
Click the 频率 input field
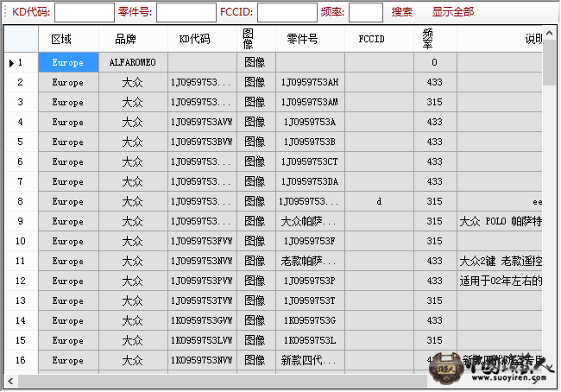366,13
